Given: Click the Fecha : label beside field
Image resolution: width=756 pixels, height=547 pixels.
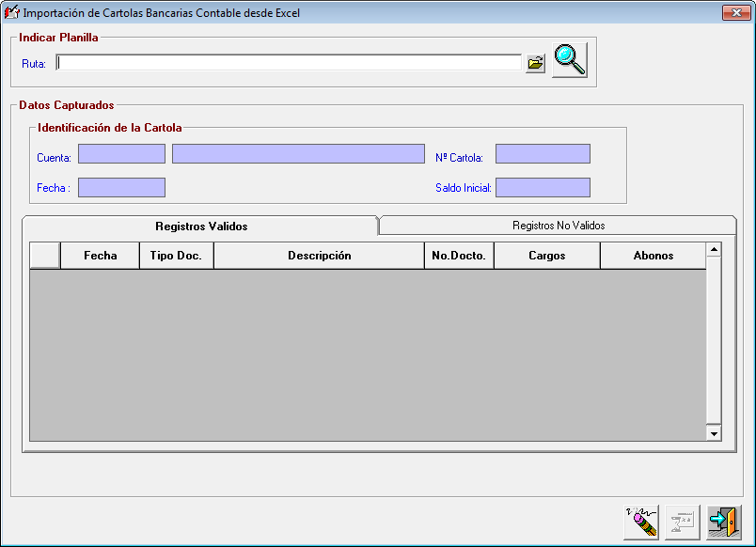Looking at the screenshot, I should pos(54,188).
